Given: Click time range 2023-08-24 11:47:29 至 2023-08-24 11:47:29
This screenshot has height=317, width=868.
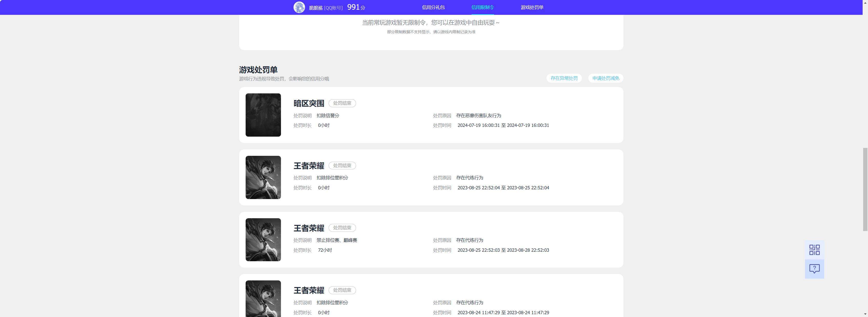Looking at the screenshot, I should click(504, 313).
